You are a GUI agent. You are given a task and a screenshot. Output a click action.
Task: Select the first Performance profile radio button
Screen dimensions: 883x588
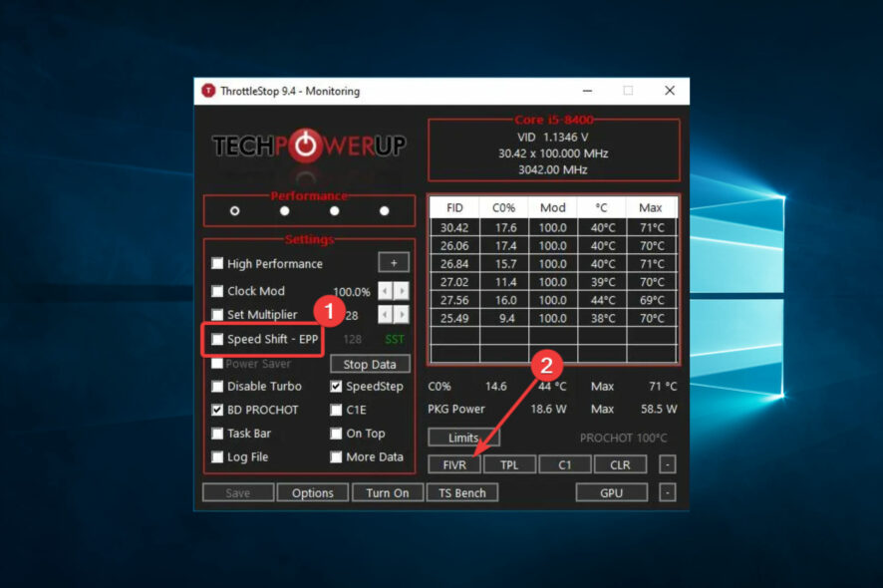click(235, 210)
